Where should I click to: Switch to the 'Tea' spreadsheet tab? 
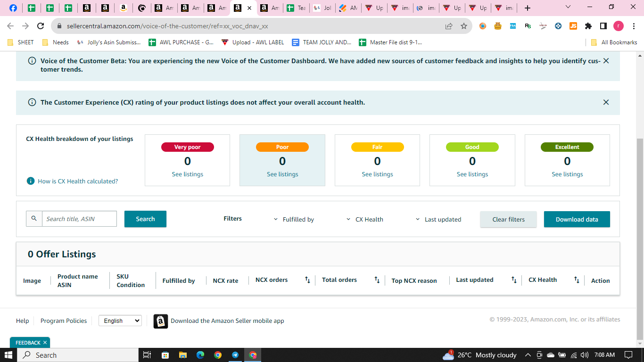click(x=296, y=8)
